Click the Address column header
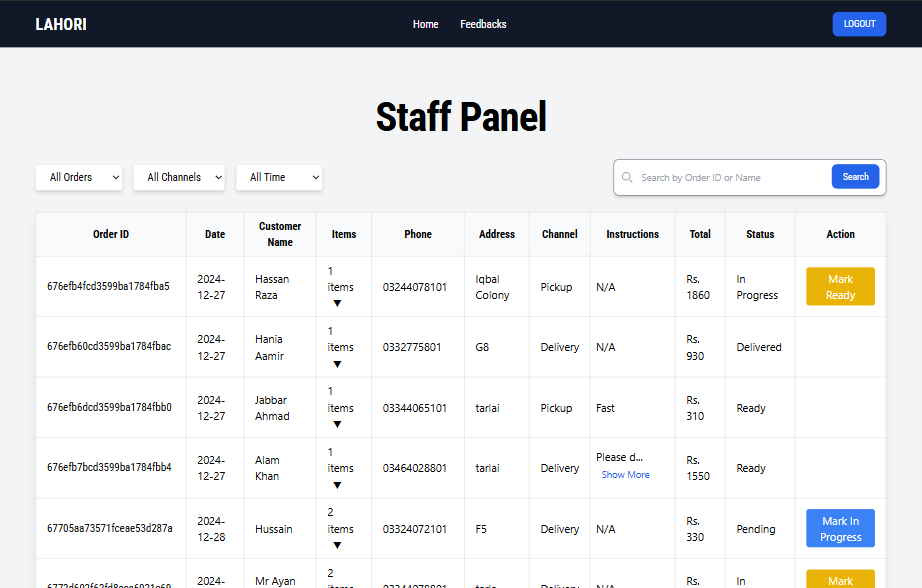 pyautogui.click(x=496, y=234)
